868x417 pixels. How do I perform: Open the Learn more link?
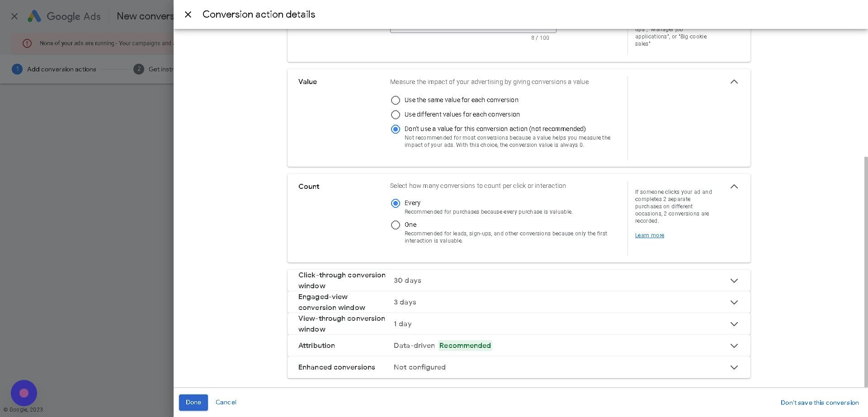(x=649, y=235)
